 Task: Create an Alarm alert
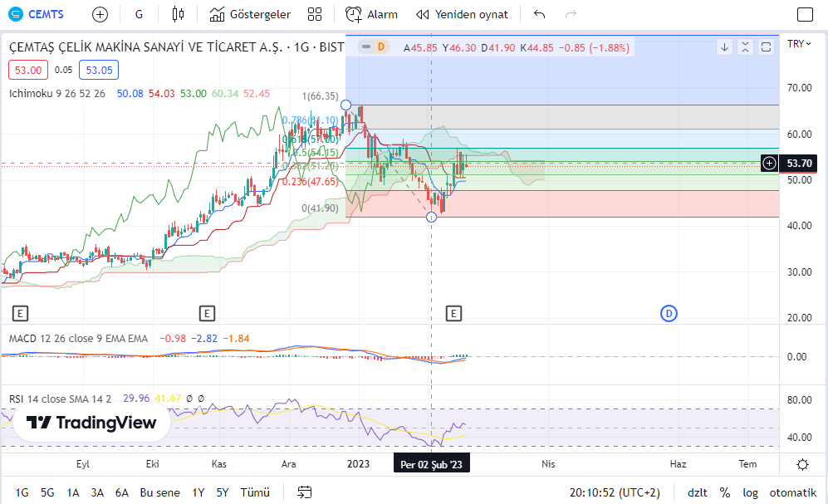click(372, 14)
